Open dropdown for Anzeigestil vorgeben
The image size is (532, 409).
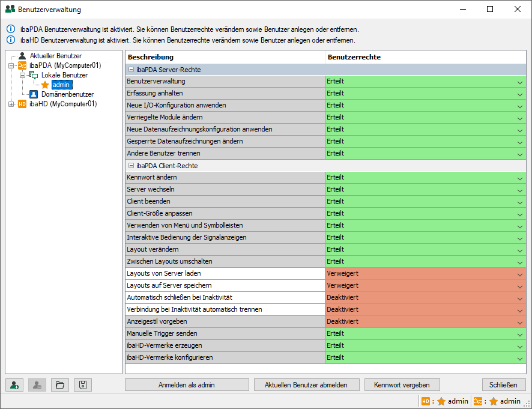(x=519, y=322)
